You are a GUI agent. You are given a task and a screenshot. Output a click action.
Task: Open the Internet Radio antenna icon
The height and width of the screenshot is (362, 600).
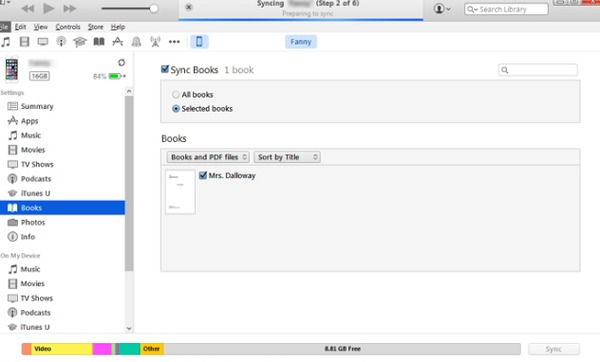155,41
